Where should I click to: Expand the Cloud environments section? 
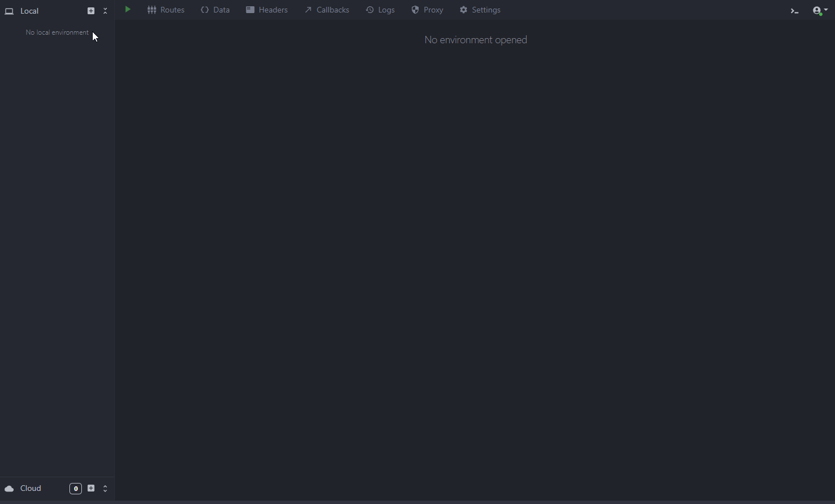click(x=105, y=489)
